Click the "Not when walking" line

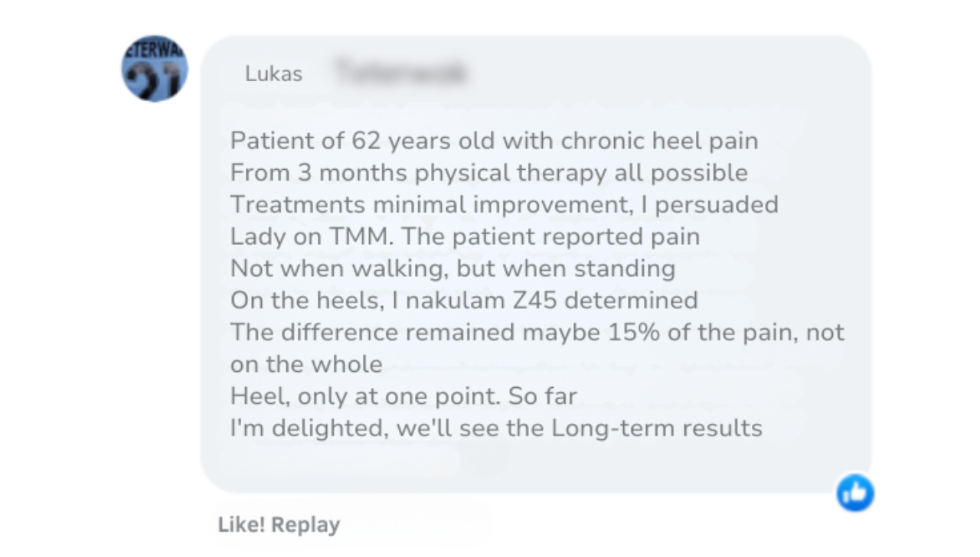(x=452, y=269)
